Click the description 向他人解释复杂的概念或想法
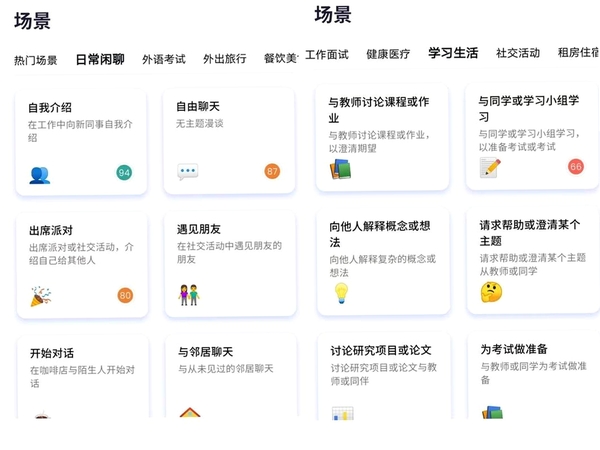This screenshot has height=450, width=600. point(382,266)
